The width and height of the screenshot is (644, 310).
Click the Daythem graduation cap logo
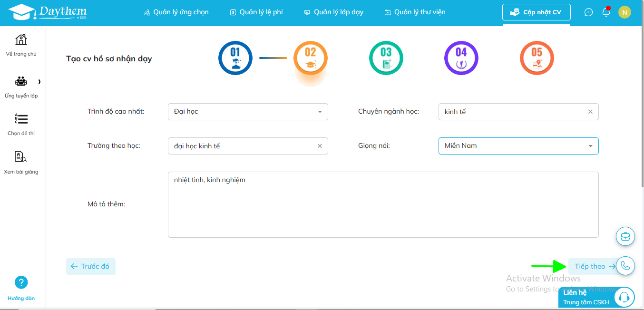point(47,13)
